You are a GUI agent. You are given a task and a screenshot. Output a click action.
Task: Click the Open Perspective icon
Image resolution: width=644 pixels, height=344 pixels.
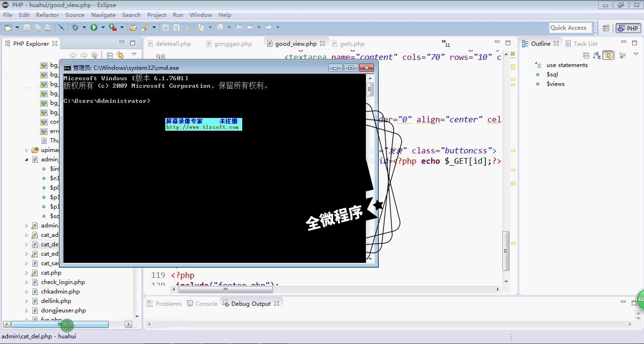[606, 28]
